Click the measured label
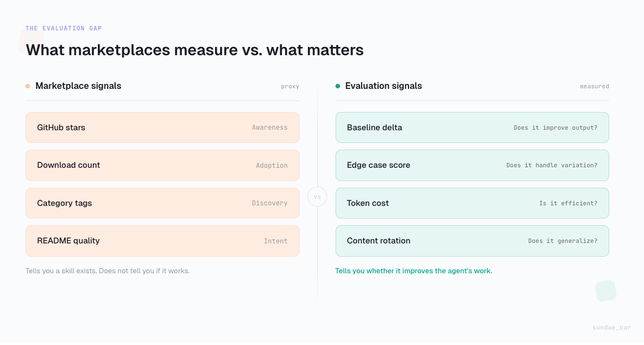Screen dimensions: 644x345 click(594, 87)
